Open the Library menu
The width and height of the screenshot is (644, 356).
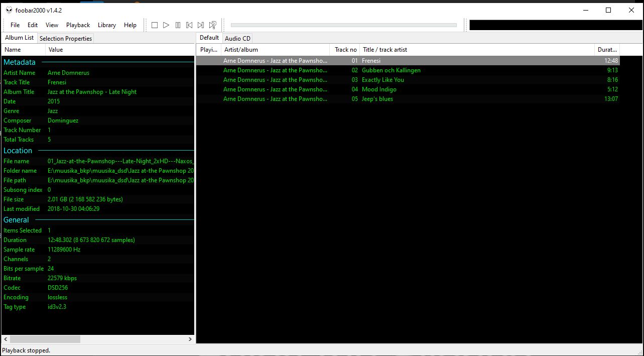pyautogui.click(x=106, y=25)
